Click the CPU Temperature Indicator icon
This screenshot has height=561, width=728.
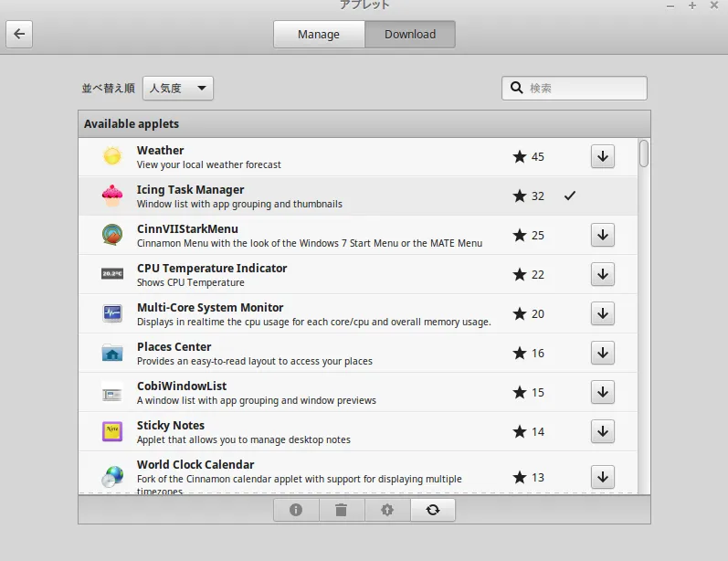click(112, 273)
